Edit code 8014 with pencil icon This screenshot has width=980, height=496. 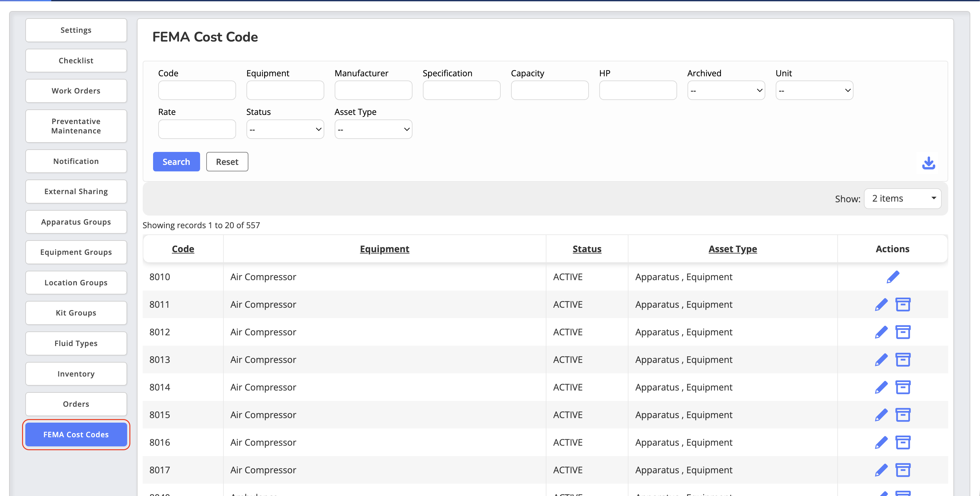(x=881, y=388)
